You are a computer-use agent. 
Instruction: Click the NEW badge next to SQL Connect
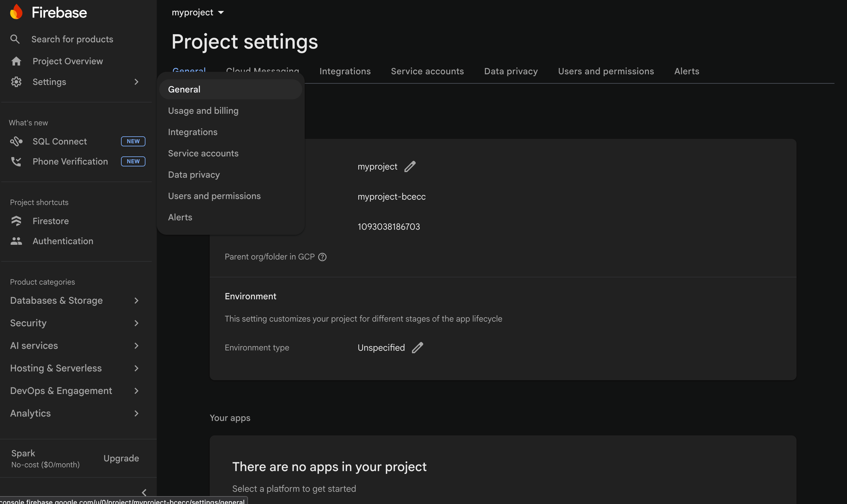133,141
